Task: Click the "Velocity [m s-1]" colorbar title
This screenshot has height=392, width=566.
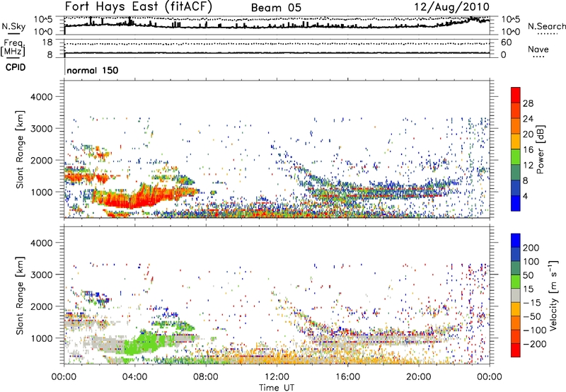Action: [x=553, y=295]
